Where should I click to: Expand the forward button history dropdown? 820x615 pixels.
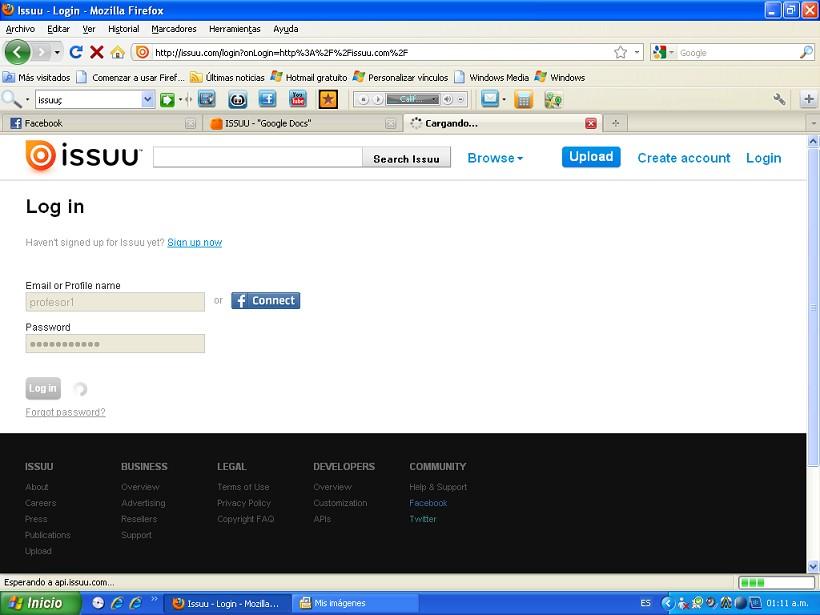click(x=57, y=52)
